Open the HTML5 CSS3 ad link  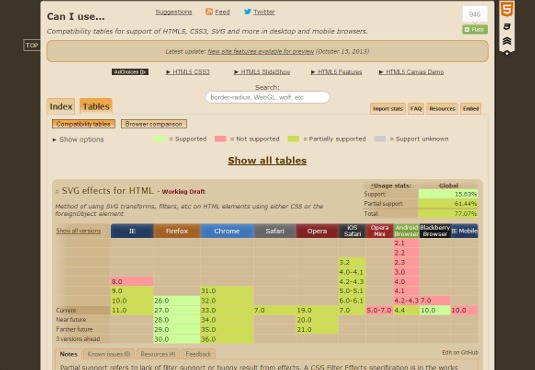point(188,72)
